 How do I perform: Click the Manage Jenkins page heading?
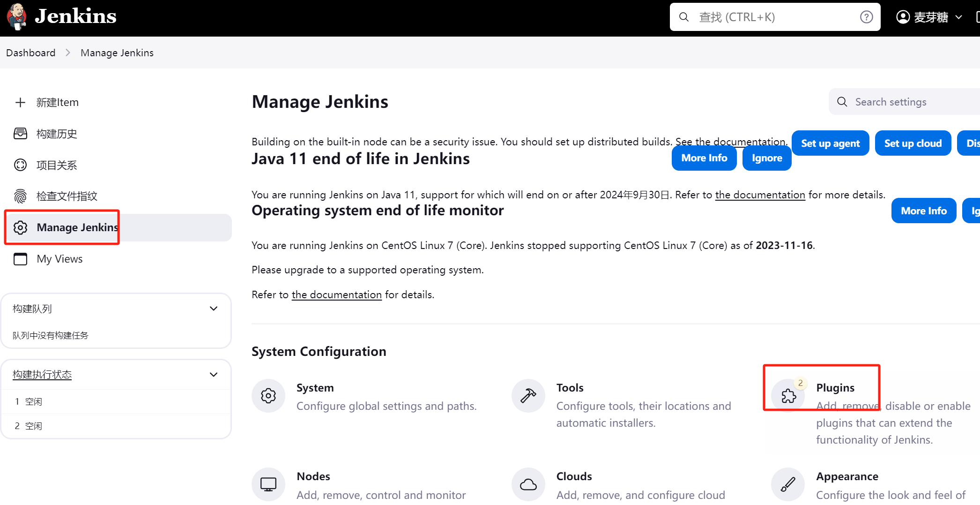[x=320, y=102]
